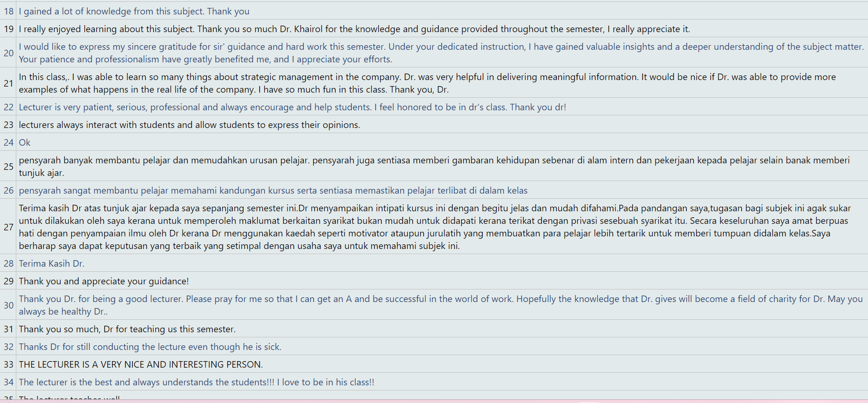The width and height of the screenshot is (868, 403).
Task: Select comment about strategic management in the company
Action: (x=427, y=83)
